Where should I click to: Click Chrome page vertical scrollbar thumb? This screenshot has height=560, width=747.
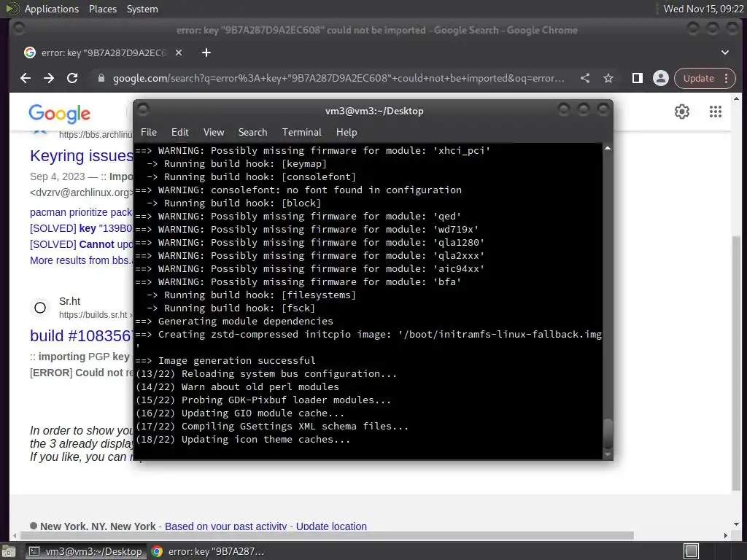(x=736, y=362)
